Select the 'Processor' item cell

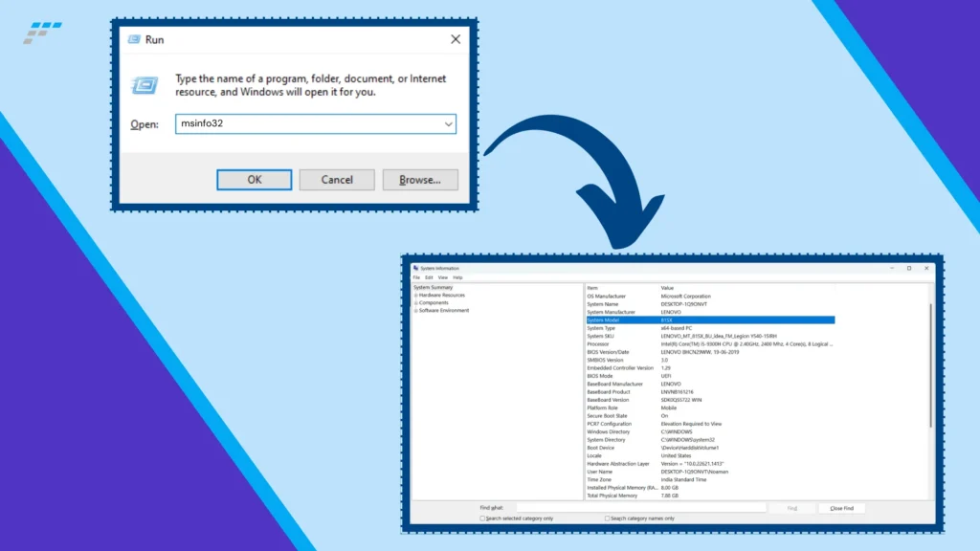coord(597,344)
